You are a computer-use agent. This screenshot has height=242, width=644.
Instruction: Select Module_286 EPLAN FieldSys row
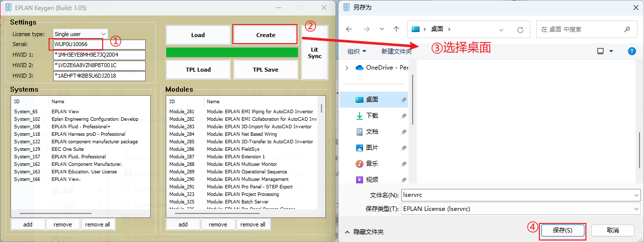pos(243,149)
